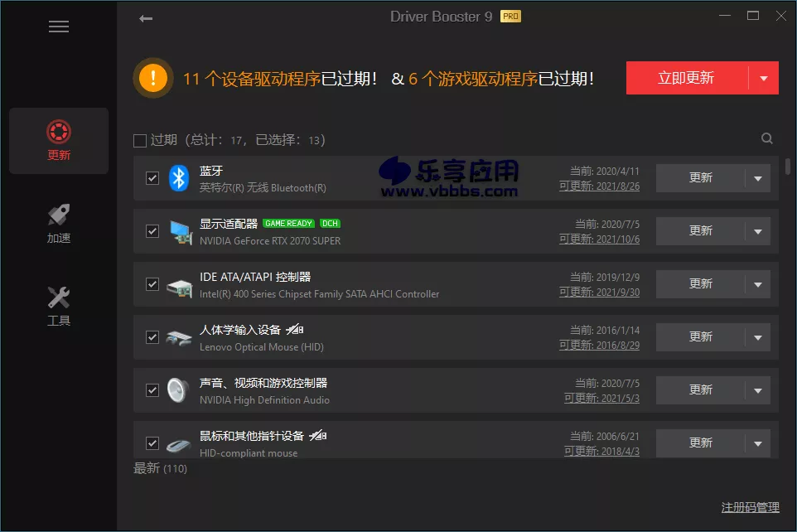Click the PRO badge in the title bar
The width and height of the screenshot is (797, 532).
click(x=512, y=16)
